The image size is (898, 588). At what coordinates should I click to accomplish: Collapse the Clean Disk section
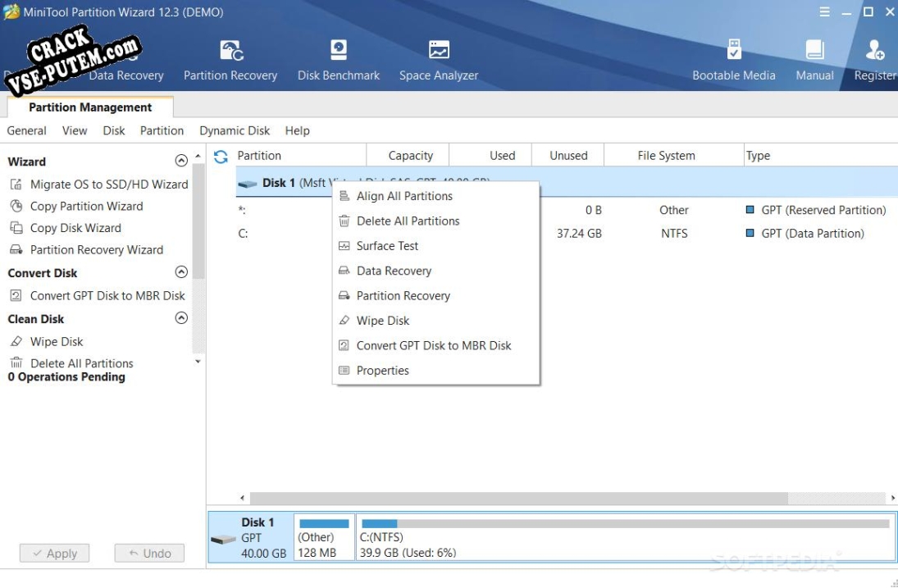tap(181, 318)
